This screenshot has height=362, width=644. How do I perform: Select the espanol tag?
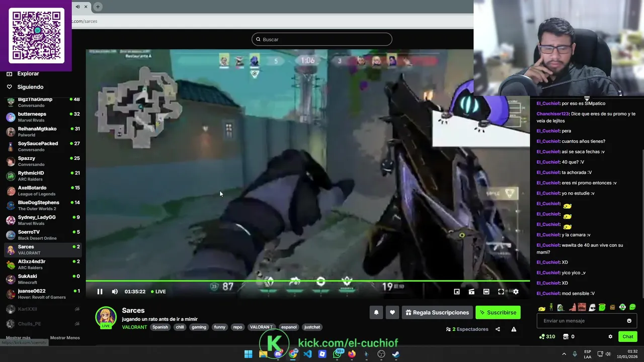(x=289, y=327)
